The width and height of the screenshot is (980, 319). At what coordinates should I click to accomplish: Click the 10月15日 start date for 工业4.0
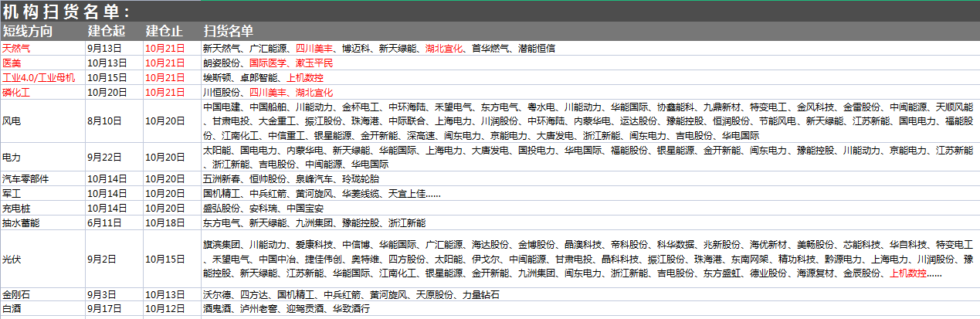click(x=114, y=78)
